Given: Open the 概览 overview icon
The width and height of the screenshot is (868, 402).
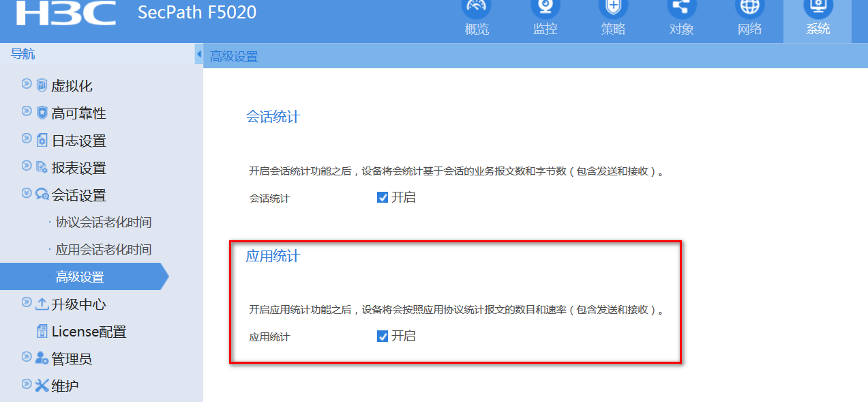Looking at the screenshot, I should click(477, 8).
